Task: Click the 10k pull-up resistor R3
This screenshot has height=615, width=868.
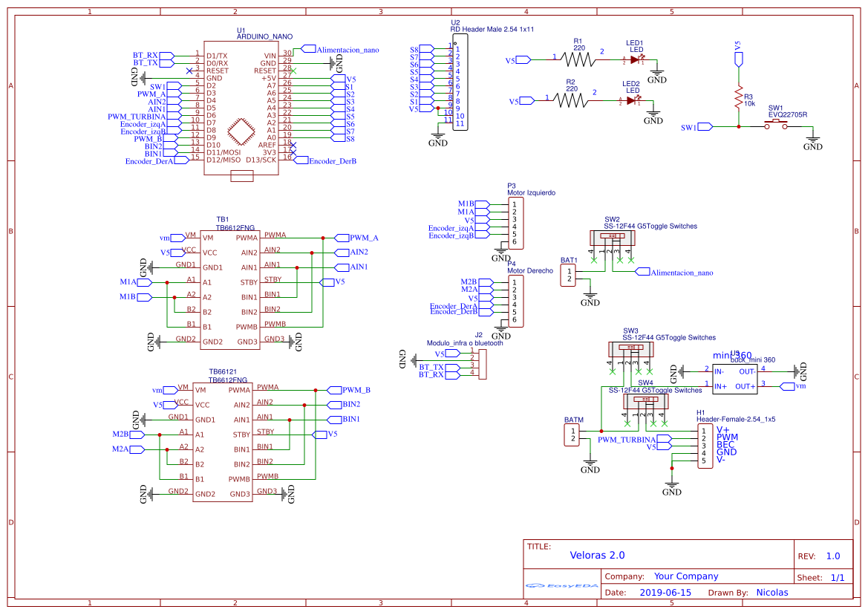Action: [738, 95]
